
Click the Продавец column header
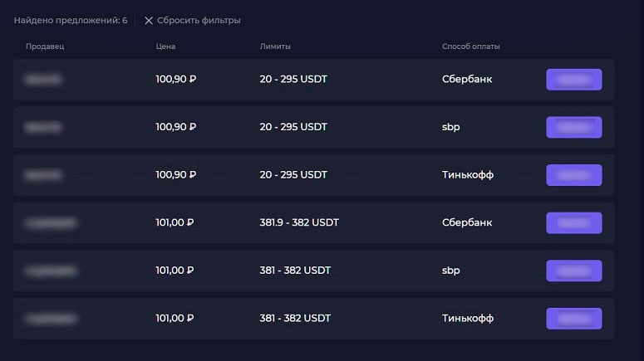pos(45,46)
